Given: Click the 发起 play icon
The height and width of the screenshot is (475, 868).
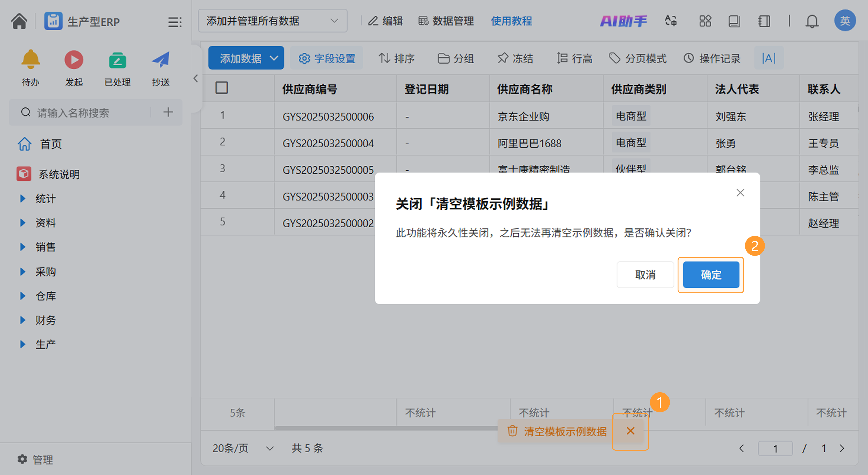Looking at the screenshot, I should tap(74, 60).
